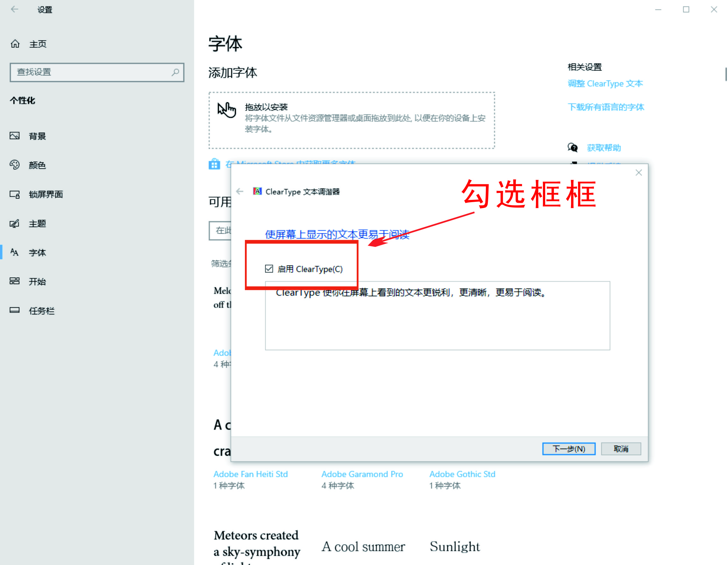Open 背景 settings via its picture icon

(15, 136)
